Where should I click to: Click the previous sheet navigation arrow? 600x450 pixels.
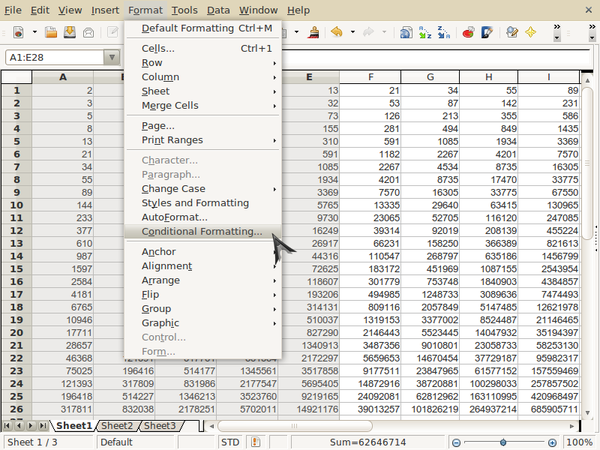click(19, 426)
